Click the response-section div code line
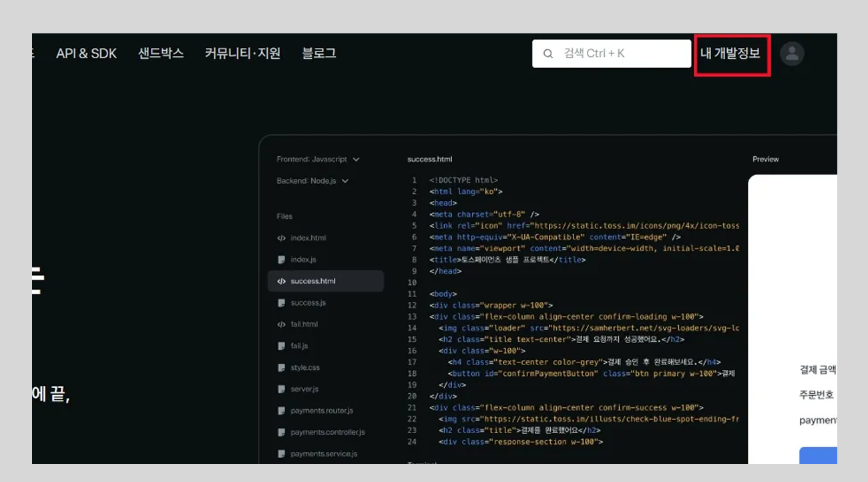The height and width of the screenshot is (482, 868). 521,441
